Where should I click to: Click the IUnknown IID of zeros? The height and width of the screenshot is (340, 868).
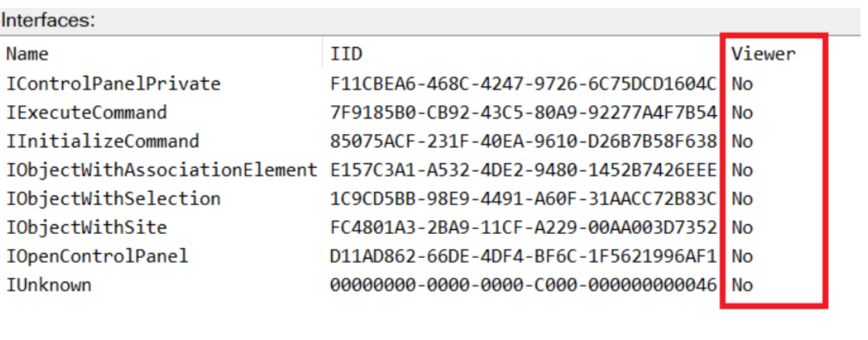pyautogui.click(x=523, y=285)
